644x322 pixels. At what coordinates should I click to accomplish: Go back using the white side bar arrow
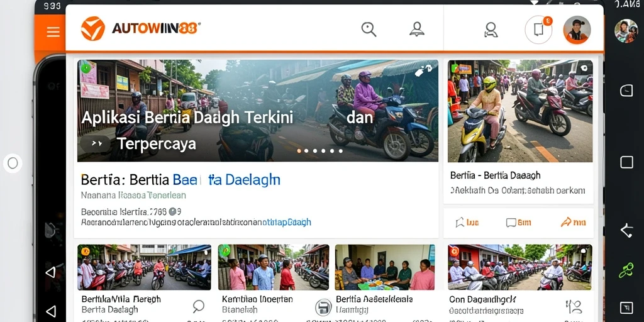coord(626,231)
